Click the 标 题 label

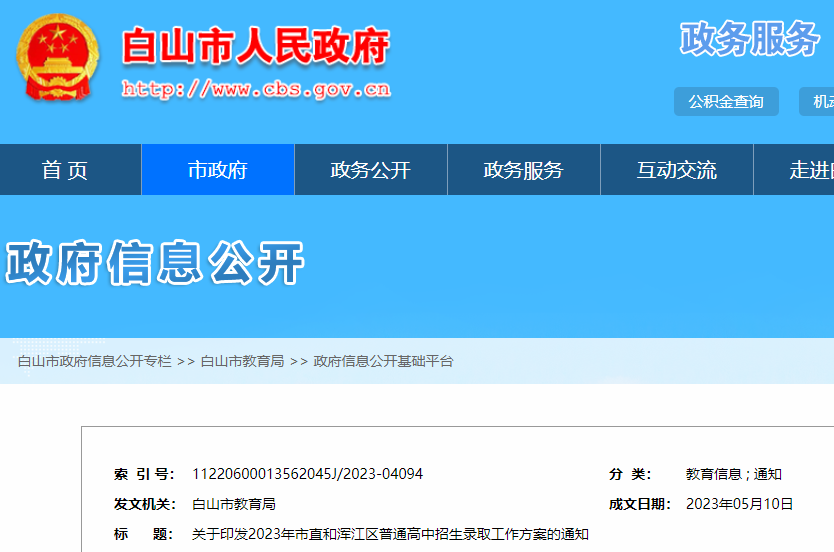coord(143,533)
